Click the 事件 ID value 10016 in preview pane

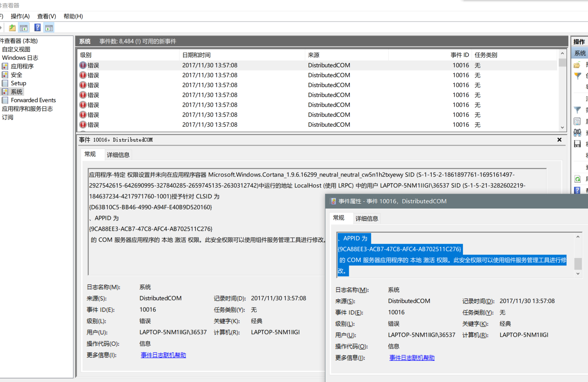point(148,310)
